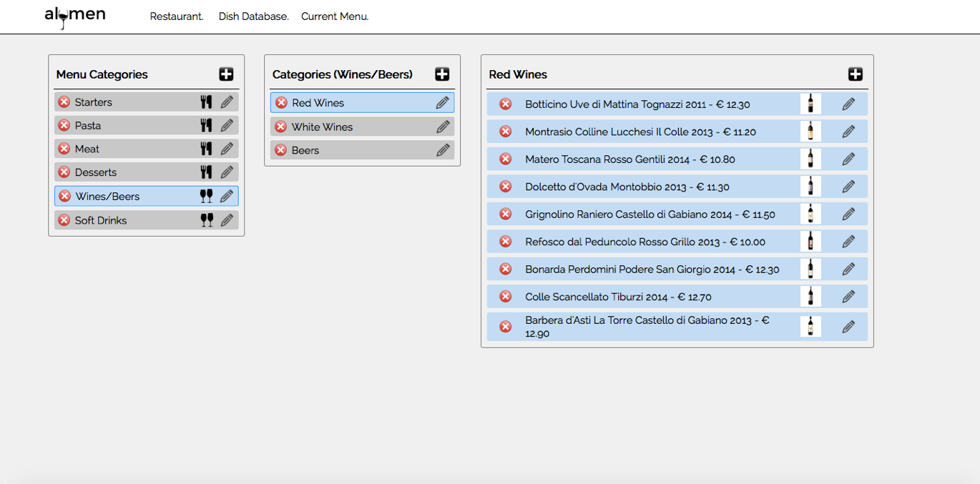Click wine glasses icon for Soft Drinks
The width and height of the screenshot is (980, 484).
(206, 220)
